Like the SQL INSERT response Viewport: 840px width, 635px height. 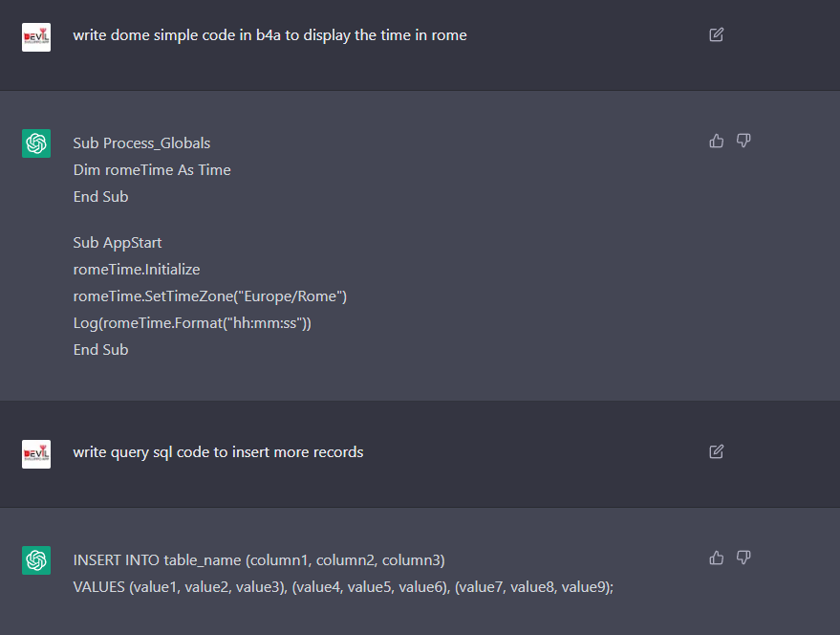717,558
